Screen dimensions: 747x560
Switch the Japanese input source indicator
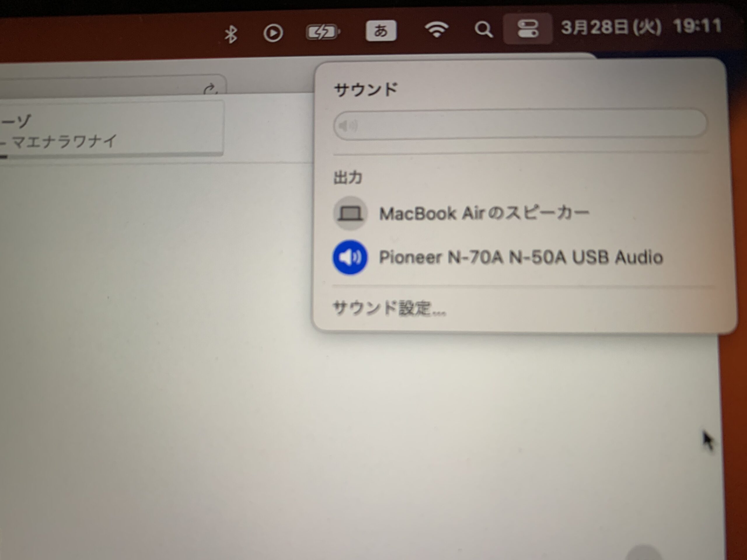point(381,31)
